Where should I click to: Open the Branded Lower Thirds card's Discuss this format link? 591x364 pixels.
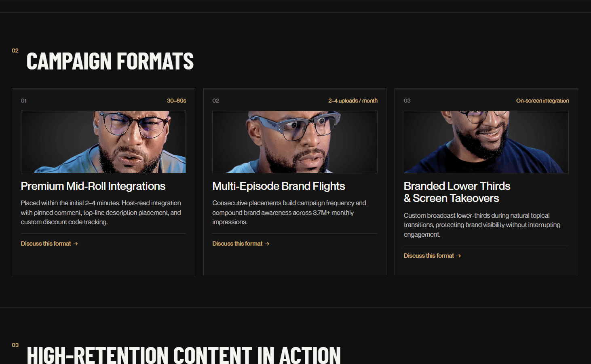pos(432,256)
